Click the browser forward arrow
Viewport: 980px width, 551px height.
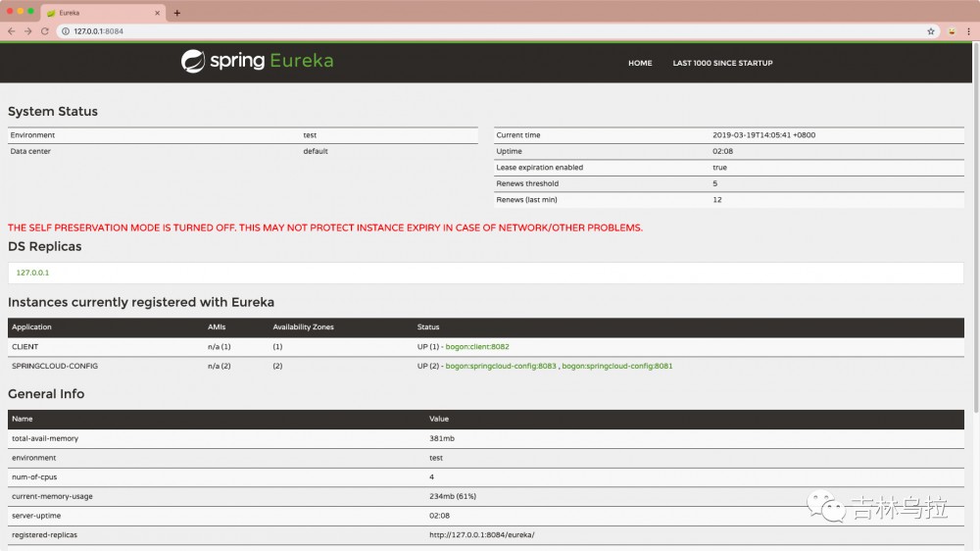[28, 31]
